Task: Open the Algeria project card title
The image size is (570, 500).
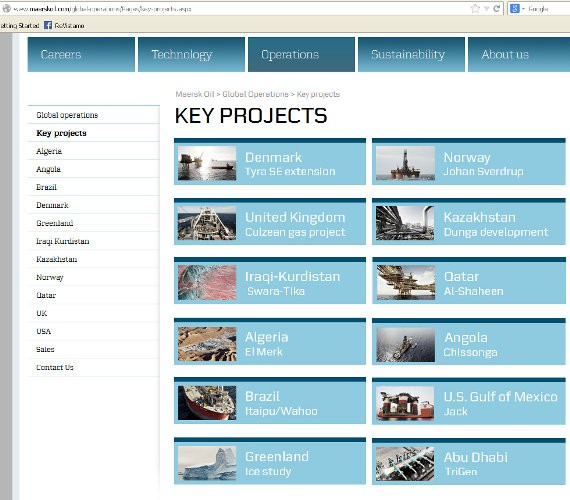Action: click(266, 337)
